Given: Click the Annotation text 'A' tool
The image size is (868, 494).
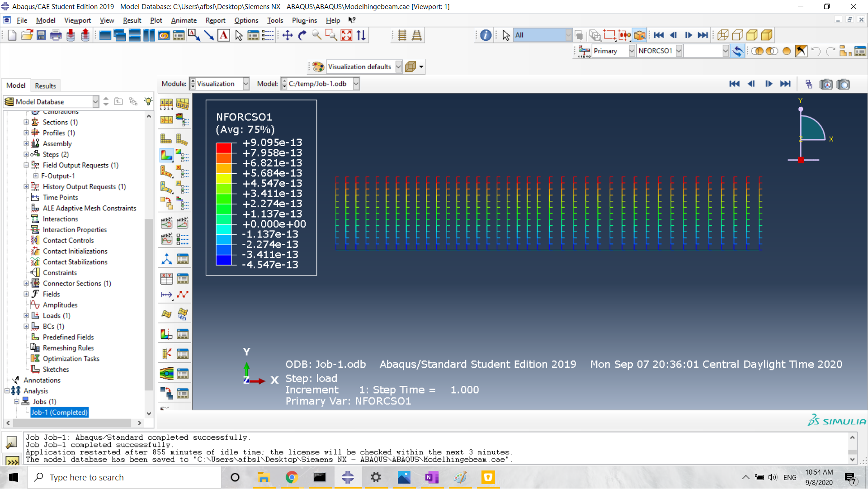Looking at the screenshot, I should tap(224, 35).
